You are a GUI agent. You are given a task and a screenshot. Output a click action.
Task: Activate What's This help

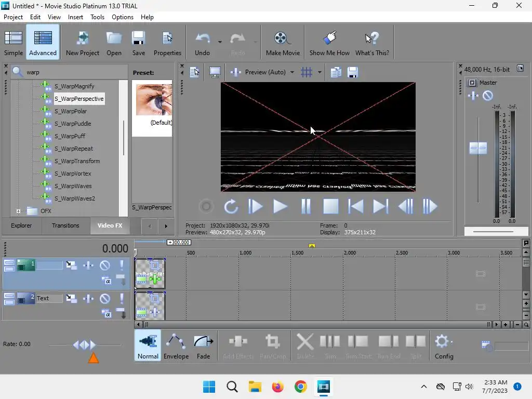[x=372, y=42]
